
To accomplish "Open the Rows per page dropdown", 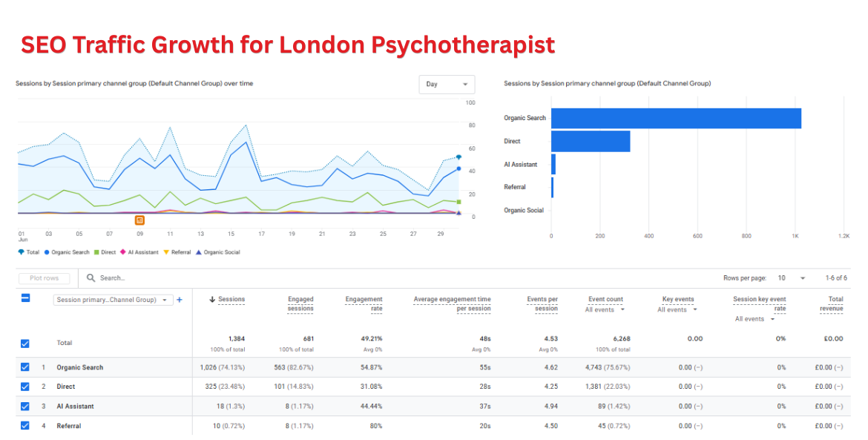I will (x=792, y=278).
